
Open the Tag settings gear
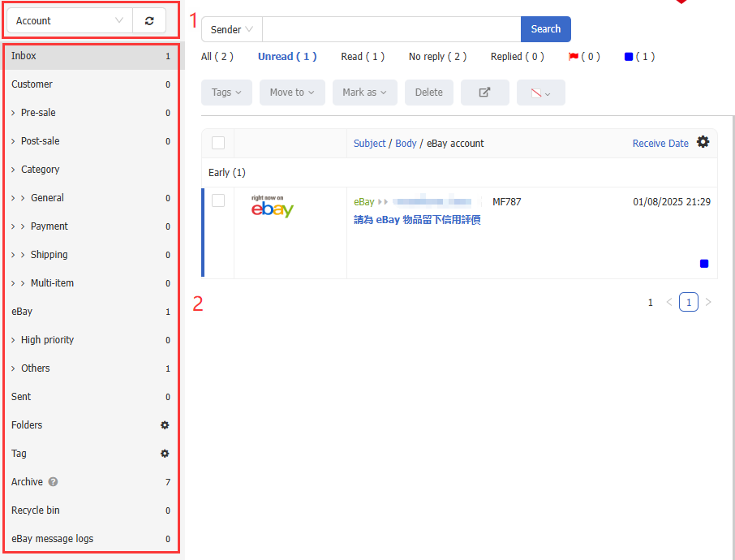165,454
